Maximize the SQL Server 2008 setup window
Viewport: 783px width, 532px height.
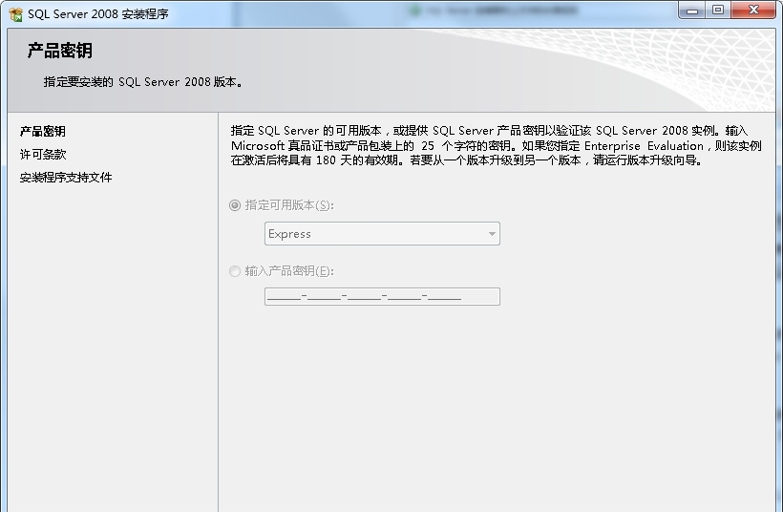tap(718, 10)
